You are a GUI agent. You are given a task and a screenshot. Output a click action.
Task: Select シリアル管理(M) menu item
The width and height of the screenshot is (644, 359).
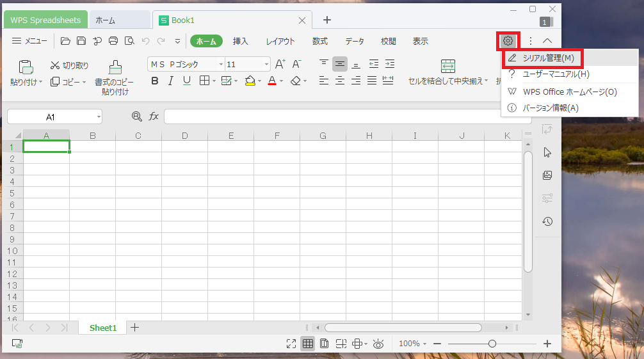[x=548, y=58]
